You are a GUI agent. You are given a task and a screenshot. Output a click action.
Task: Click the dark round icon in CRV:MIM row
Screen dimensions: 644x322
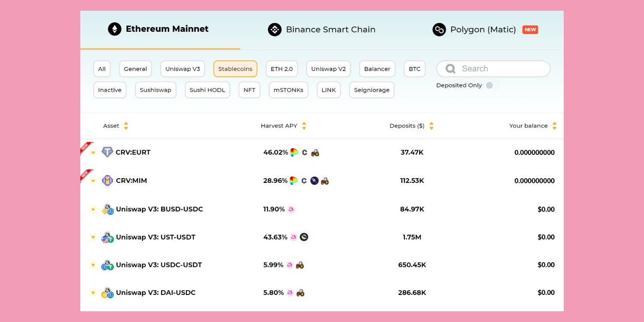(x=314, y=181)
